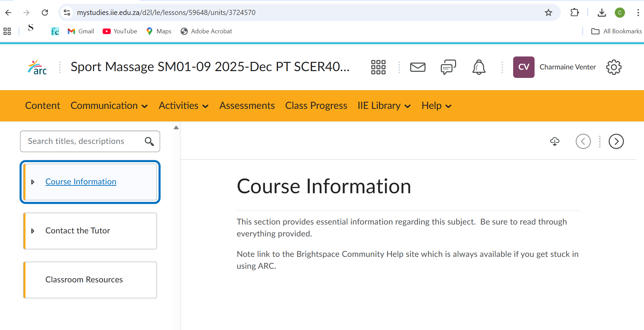Screen dimensions: 644x330
Task: Open Class Progress in the navbar
Action: point(316,105)
